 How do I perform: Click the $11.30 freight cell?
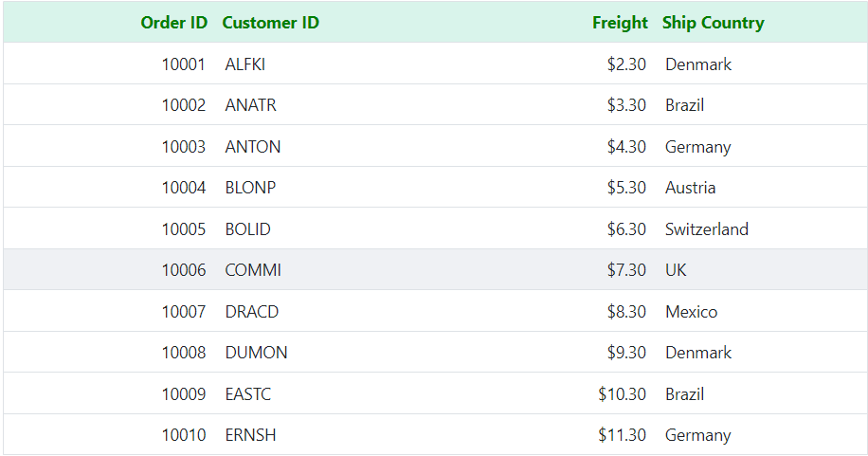[622, 435]
